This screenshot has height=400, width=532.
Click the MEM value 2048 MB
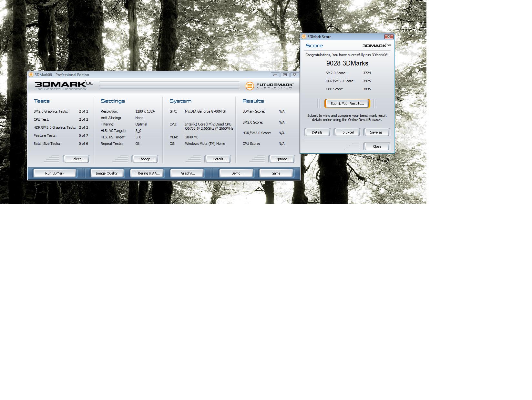coord(192,137)
